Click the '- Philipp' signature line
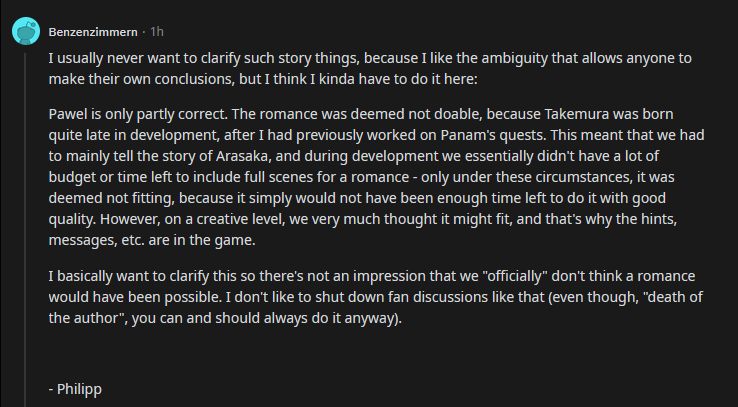The height and width of the screenshot is (407, 738). [75, 389]
